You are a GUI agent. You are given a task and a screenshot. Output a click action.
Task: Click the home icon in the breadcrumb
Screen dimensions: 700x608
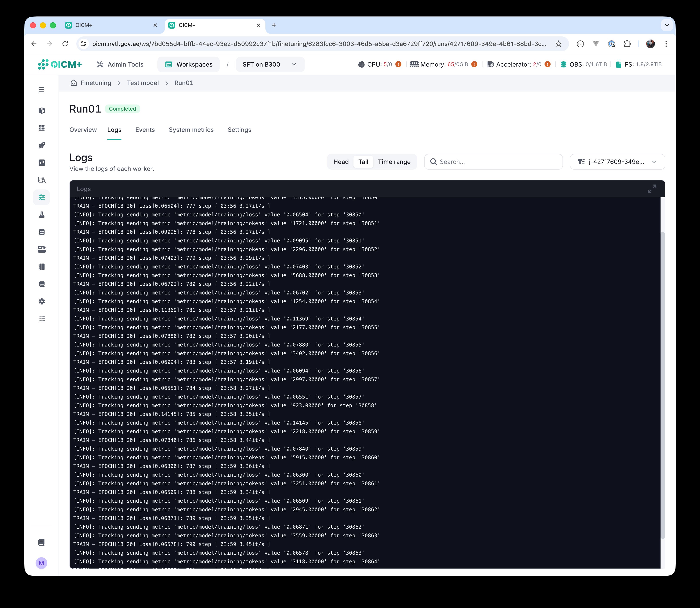point(74,83)
